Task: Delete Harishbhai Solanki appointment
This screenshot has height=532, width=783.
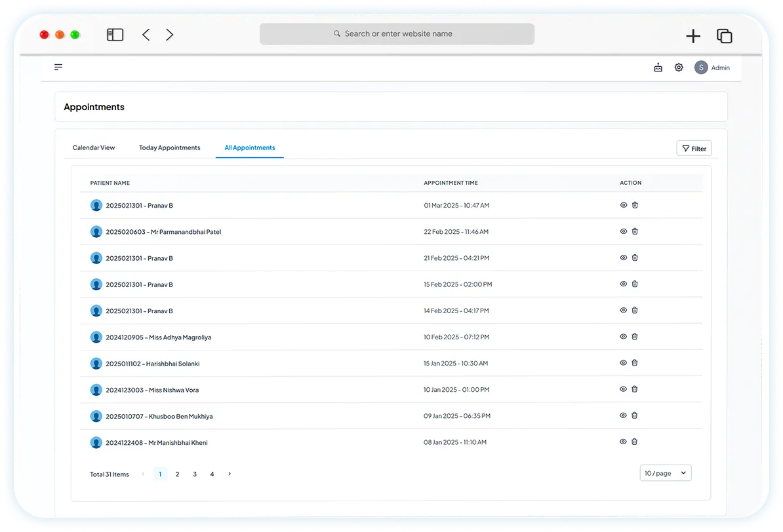Action: [x=635, y=363]
